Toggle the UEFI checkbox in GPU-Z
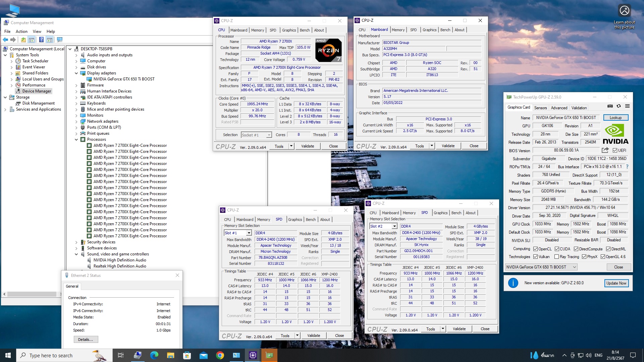Image resolution: width=644 pixels, height=362 pixels. (615, 150)
